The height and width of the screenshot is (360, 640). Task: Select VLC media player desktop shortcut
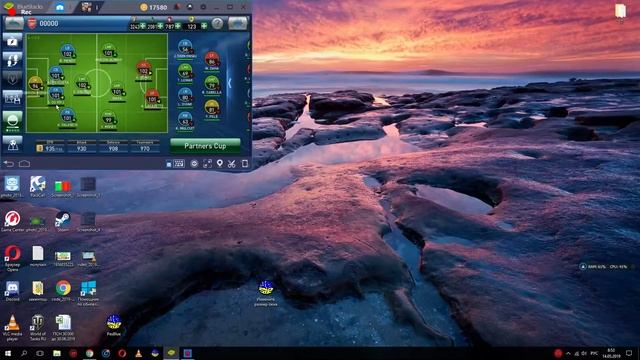[x=12, y=328]
